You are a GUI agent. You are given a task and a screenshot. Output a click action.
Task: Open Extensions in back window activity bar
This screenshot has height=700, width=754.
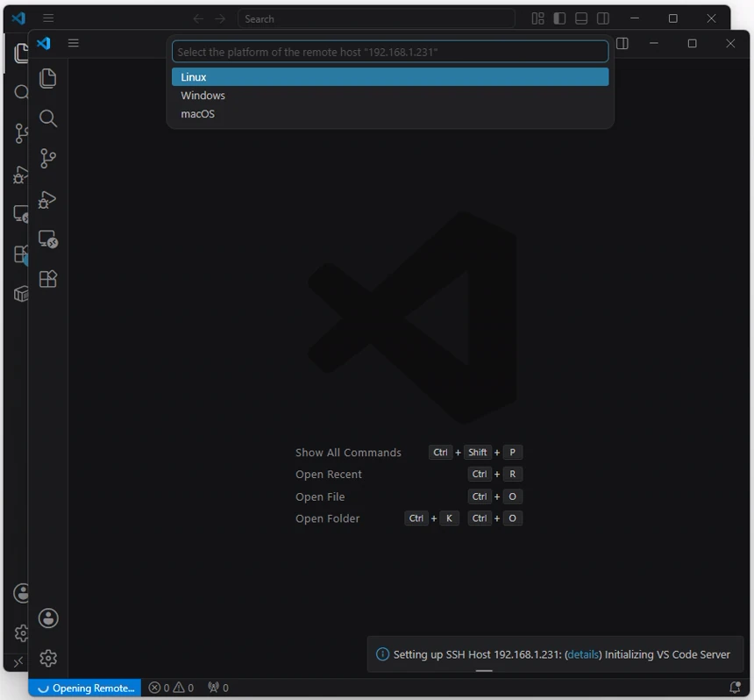(21, 254)
